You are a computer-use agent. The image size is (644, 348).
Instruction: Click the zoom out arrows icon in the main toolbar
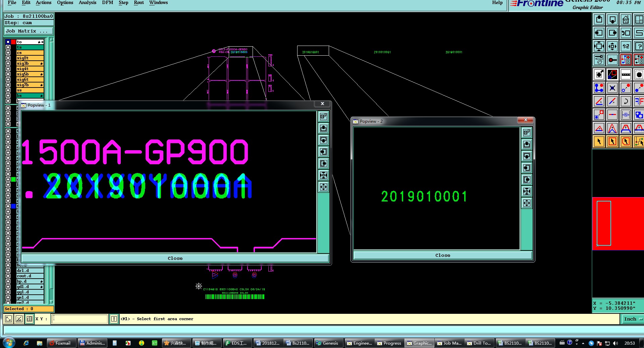coord(612,46)
